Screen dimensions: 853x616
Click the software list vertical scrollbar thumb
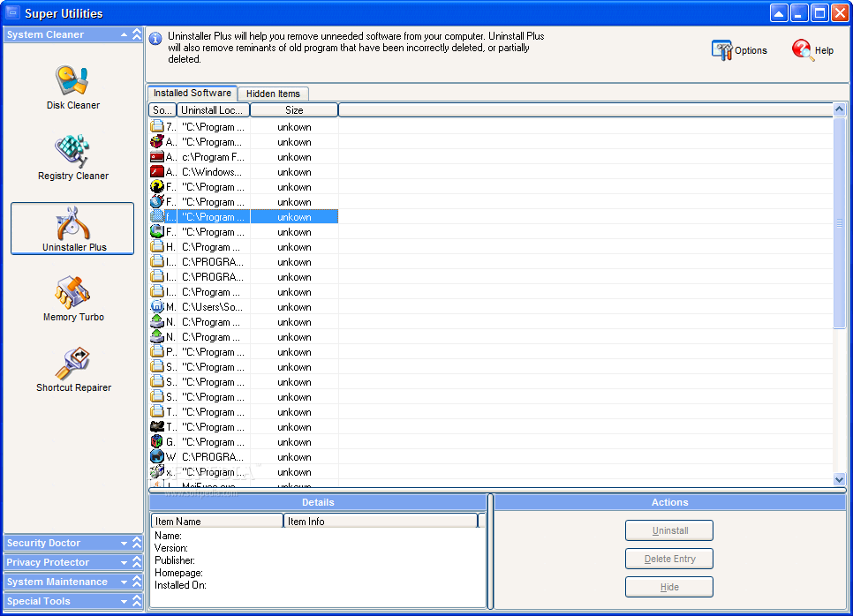pyautogui.click(x=840, y=223)
